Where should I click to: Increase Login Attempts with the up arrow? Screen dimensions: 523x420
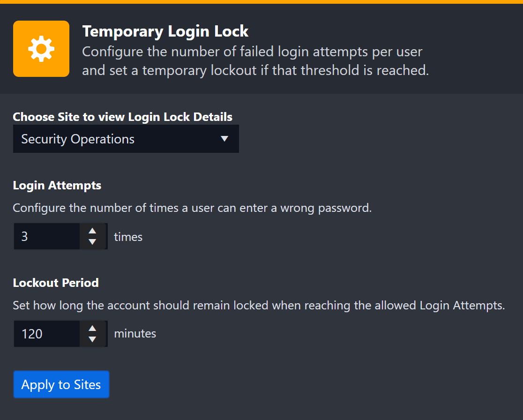click(x=92, y=231)
